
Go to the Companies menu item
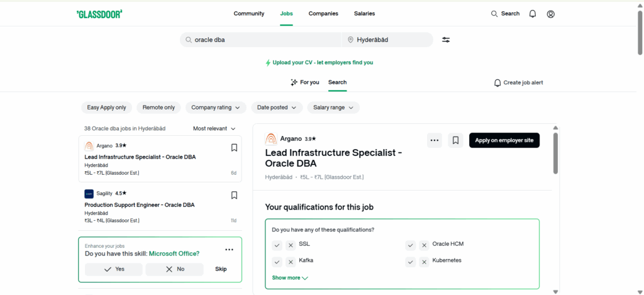[323, 14]
